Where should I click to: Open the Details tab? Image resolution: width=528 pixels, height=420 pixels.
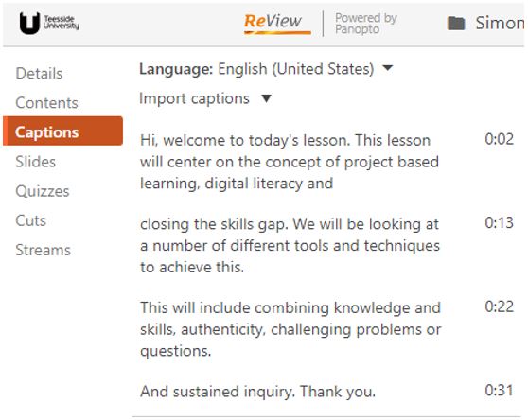(x=39, y=74)
